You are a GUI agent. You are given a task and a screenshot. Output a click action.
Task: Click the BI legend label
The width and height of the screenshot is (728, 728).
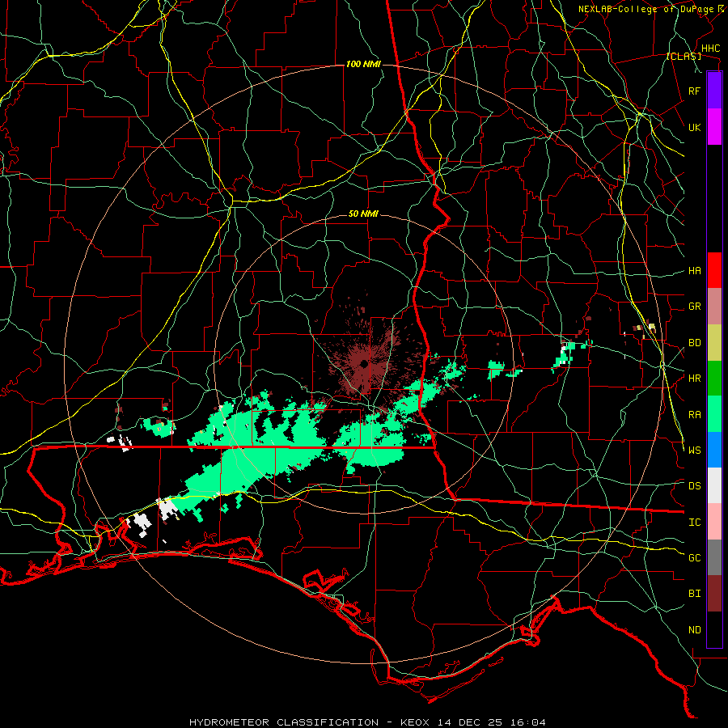(694, 594)
